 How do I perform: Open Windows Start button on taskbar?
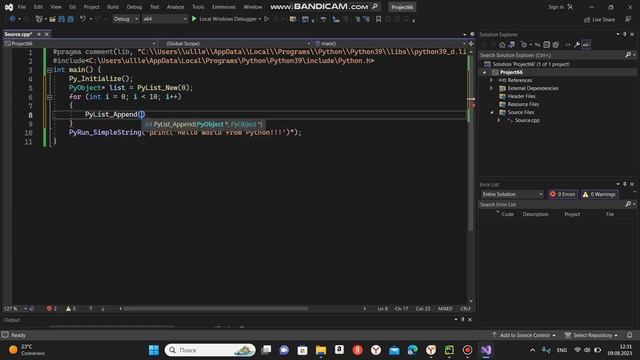coord(154,350)
